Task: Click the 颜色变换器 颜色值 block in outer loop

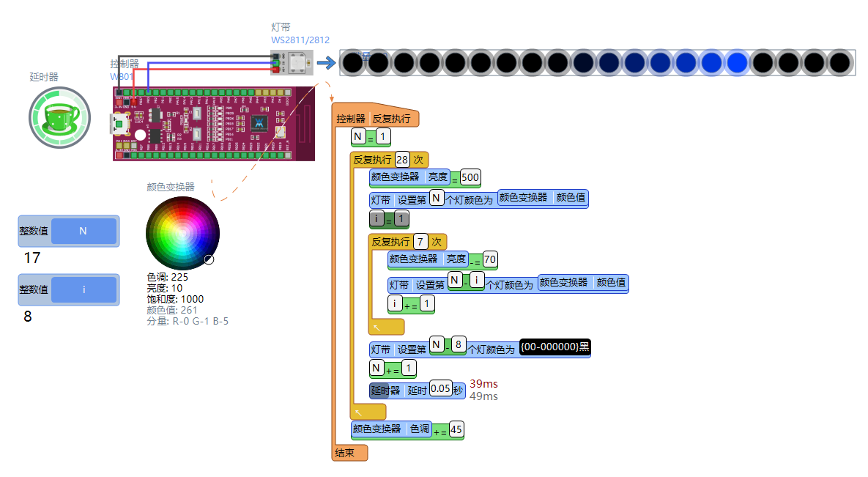Action: tap(543, 197)
